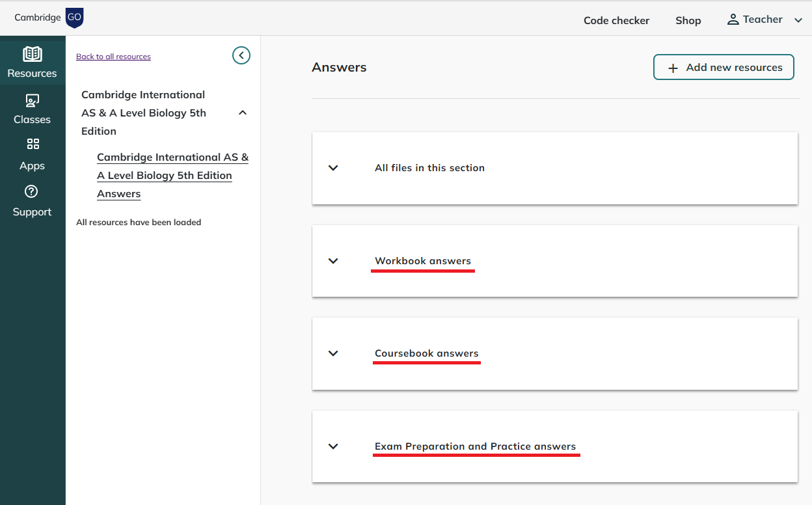Expand the Coursebook answers chevron

[333, 353]
